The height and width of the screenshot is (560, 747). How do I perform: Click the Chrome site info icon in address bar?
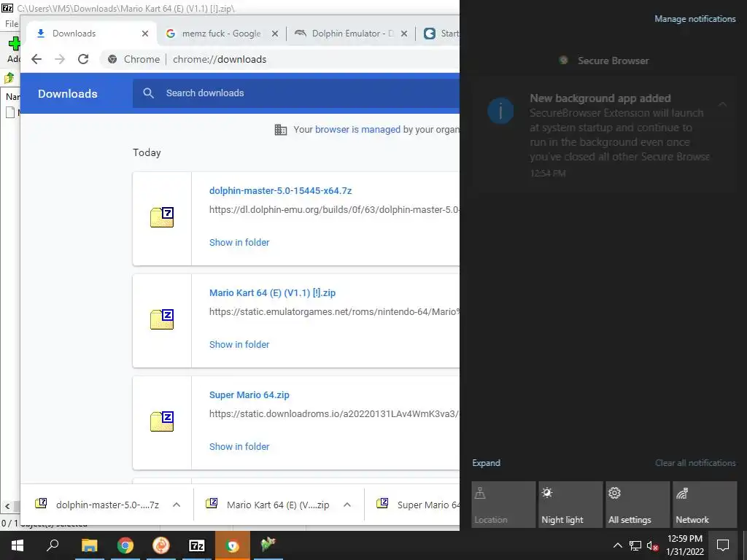pos(112,59)
